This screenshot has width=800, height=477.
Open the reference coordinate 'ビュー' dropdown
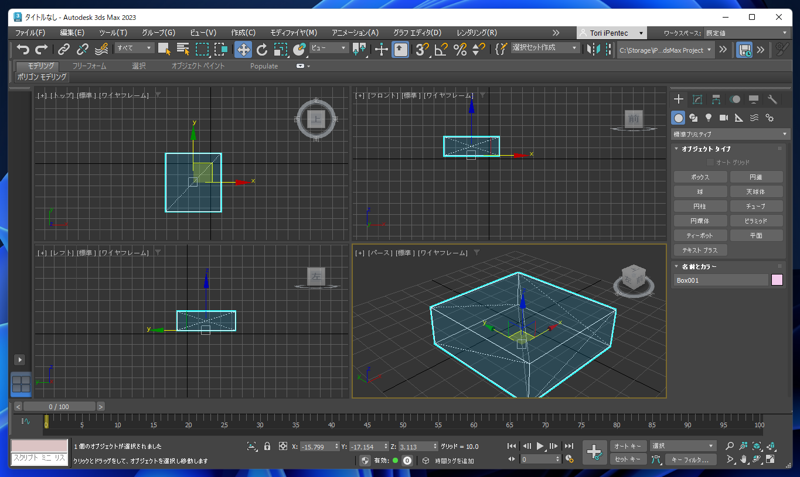click(329, 48)
